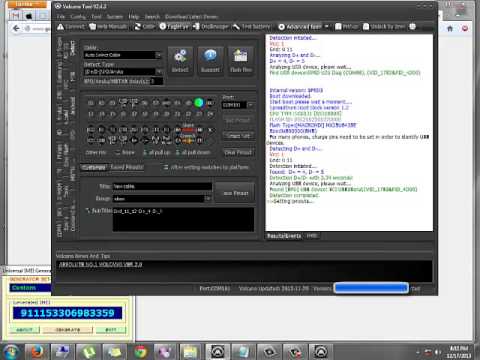Open uTorrent from the taskbar

click(x=88, y=352)
